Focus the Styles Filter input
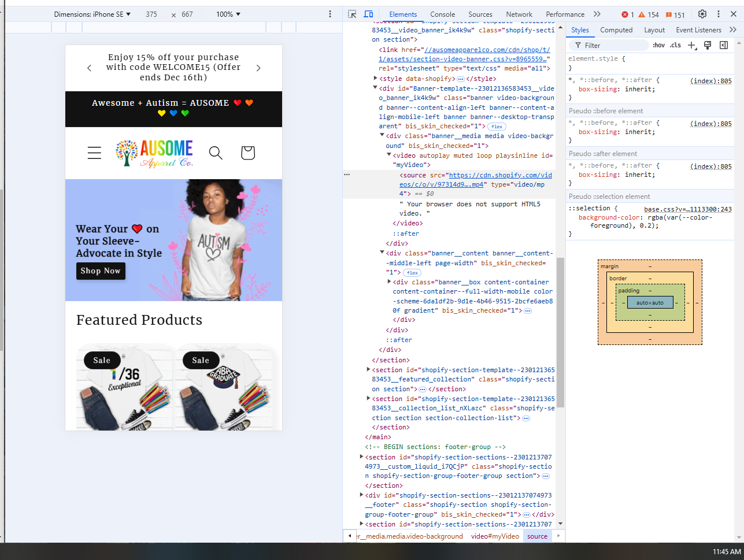Image resolution: width=744 pixels, height=560 pixels. [x=609, y=45]
